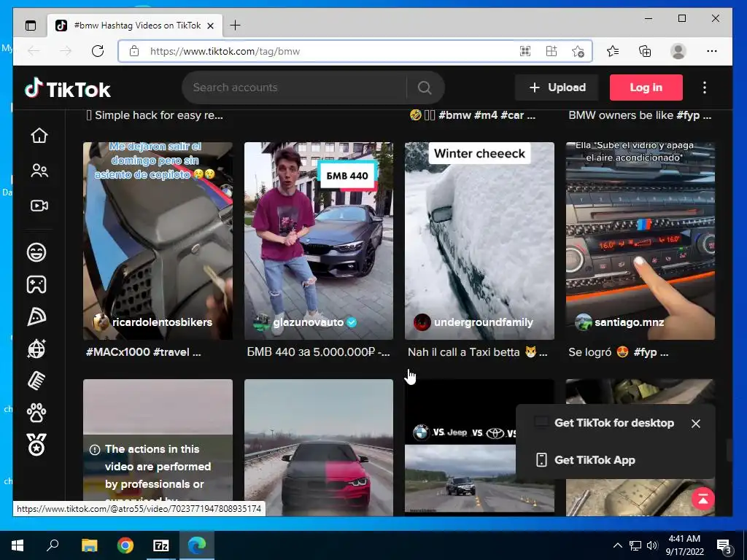Open the santiago.mnz dashboard video
This screenshot has height=560, width=747.
click(640, 241)
